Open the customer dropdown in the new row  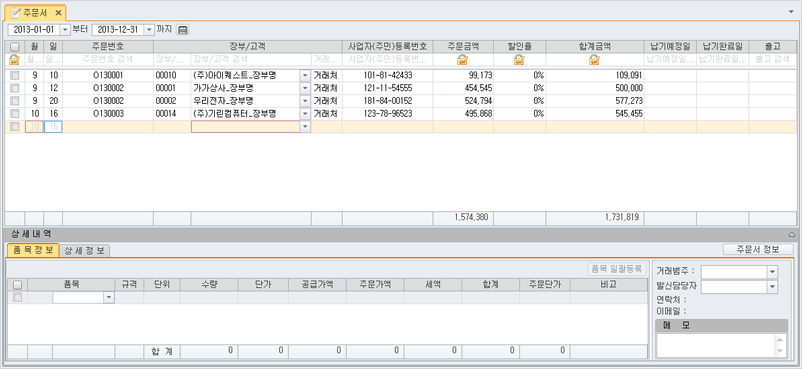305,126
